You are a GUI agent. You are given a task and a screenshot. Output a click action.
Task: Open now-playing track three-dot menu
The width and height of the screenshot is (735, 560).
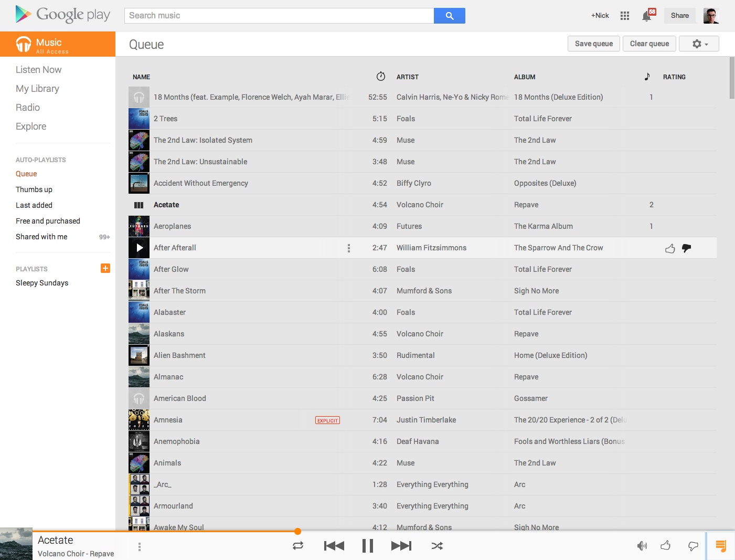coord(139,546)
